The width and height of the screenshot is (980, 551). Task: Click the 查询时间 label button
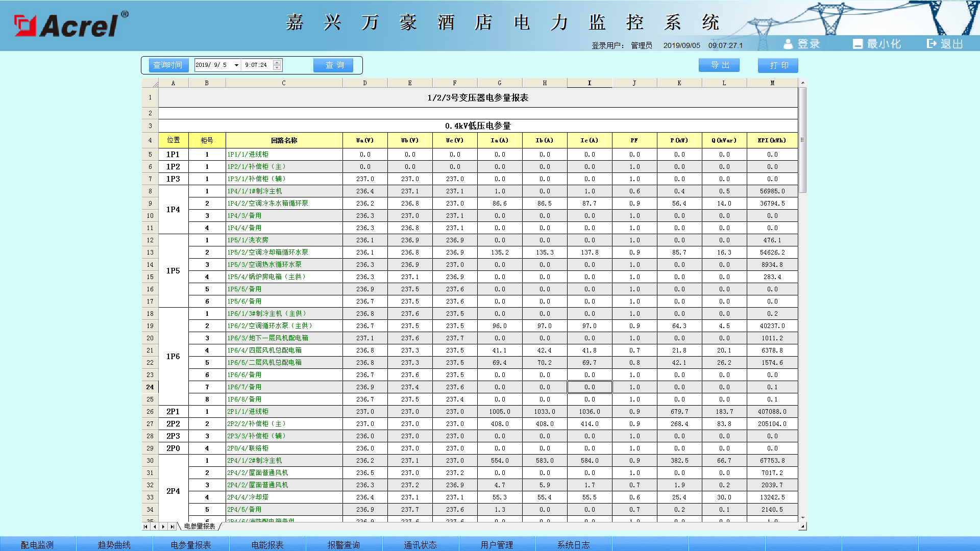(168, 65)
